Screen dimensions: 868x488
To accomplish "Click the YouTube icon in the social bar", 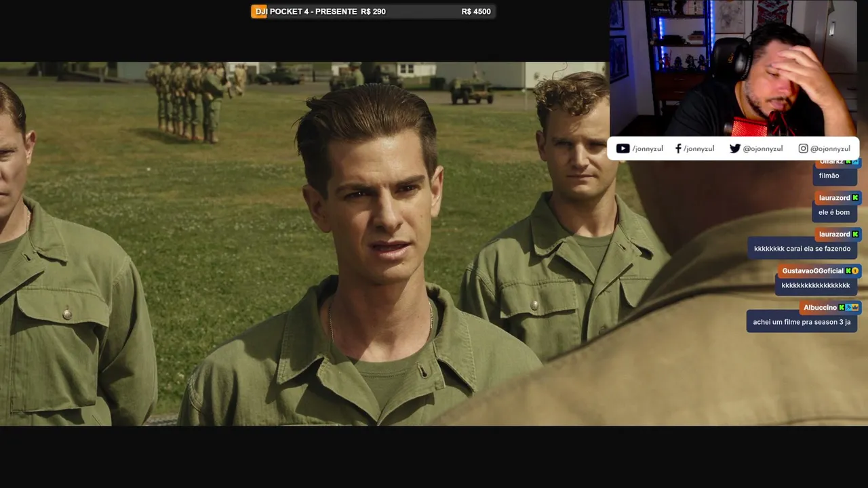I will (x=623, y=148).
